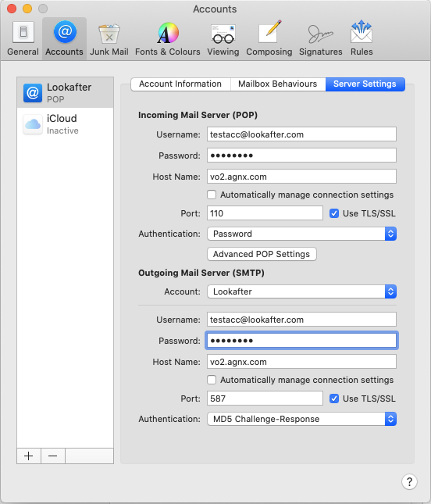Open the General preferences pane
Viewport: 431px width, 504px height.
coord(23,39)
